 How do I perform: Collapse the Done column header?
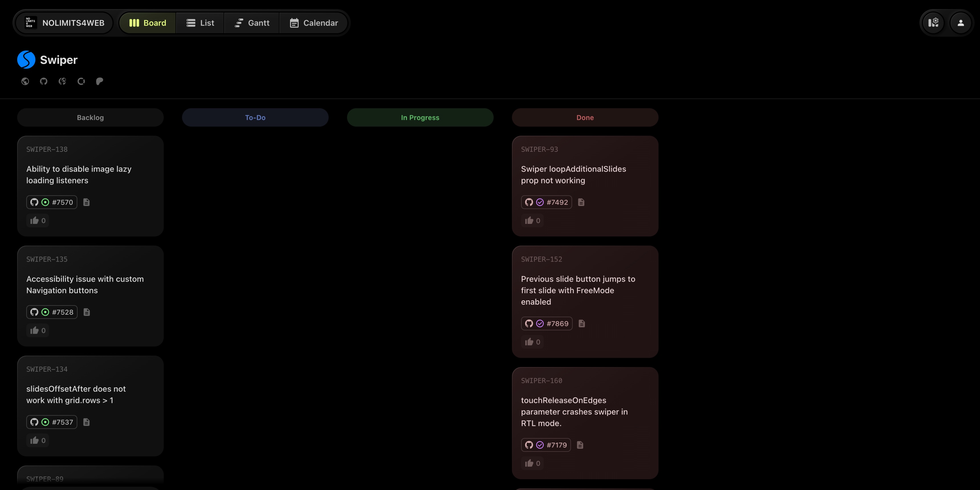coord(585,118)
